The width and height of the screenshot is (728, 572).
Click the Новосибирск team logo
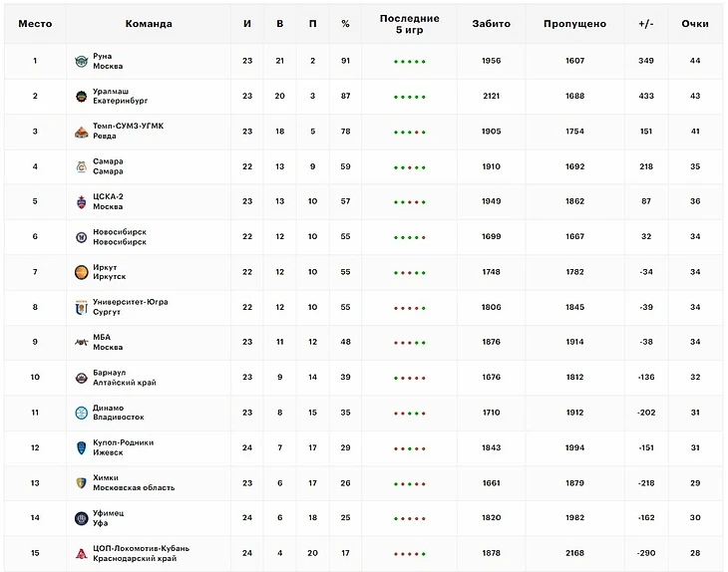point(81,237)
